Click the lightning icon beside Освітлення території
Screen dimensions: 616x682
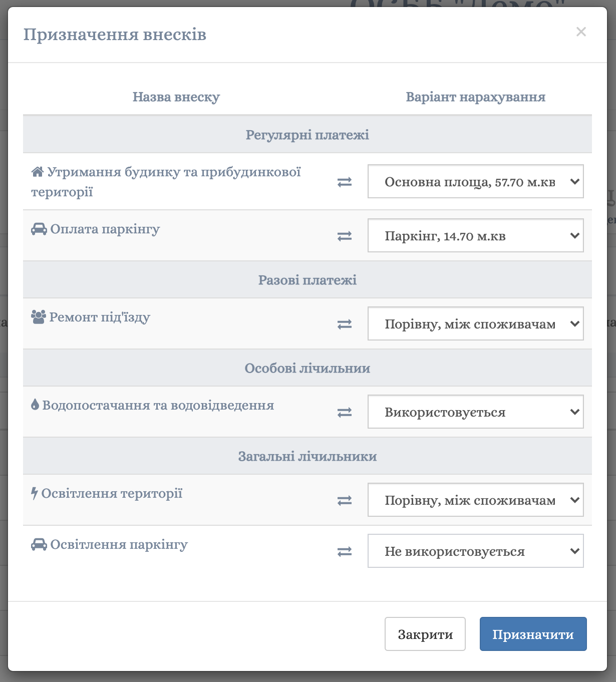point(35,494)
